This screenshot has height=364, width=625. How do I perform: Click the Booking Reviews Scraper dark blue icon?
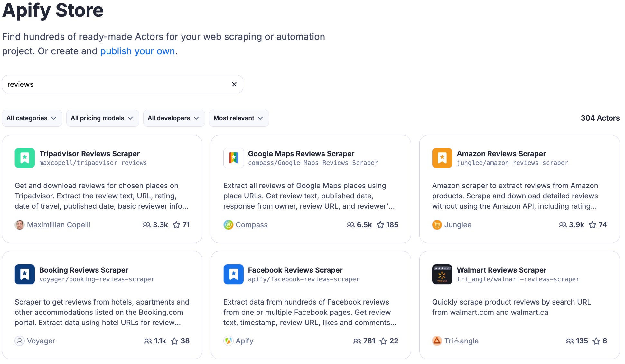click(x=25, y=274)
